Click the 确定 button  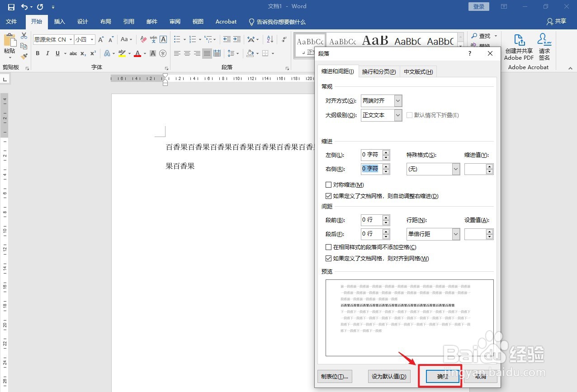click(443, 377)
